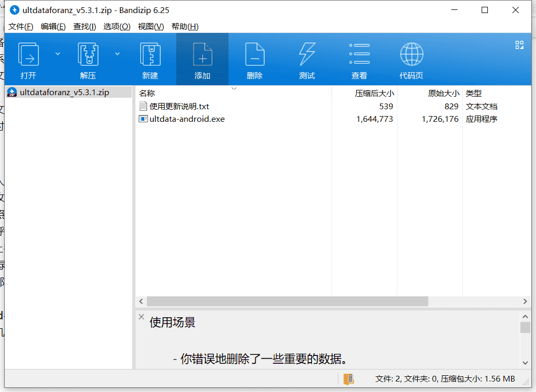Viewport: 536px width, 392px height.
Task: Click the text document icon of 使用更新说明.txt
Action: click(143, 106)
